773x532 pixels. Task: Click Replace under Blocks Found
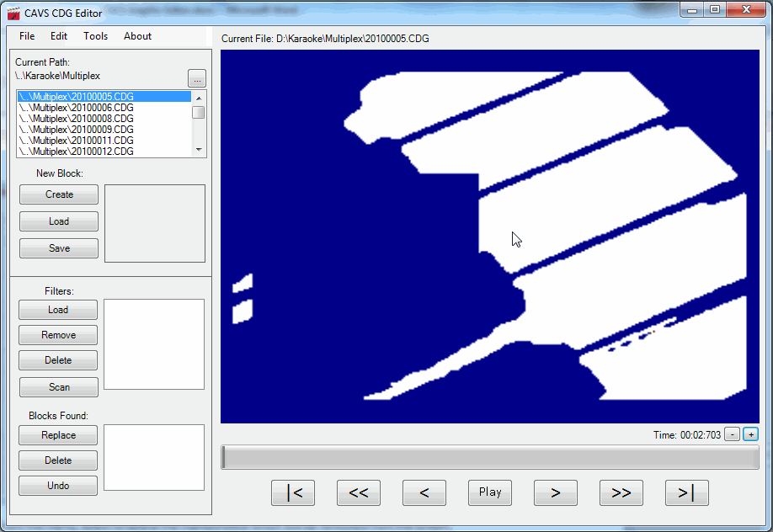[x=58, y=435]
